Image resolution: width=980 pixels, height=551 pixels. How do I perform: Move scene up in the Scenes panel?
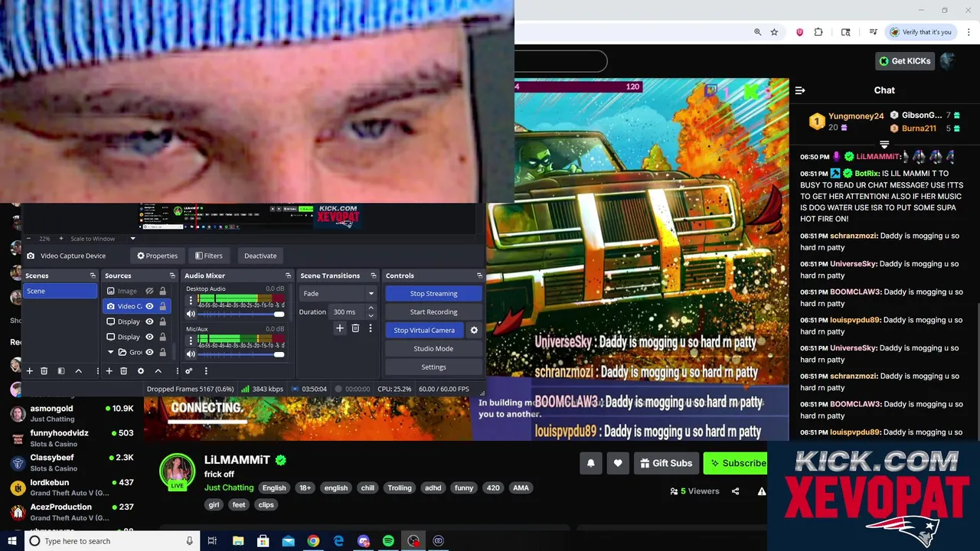78,371
